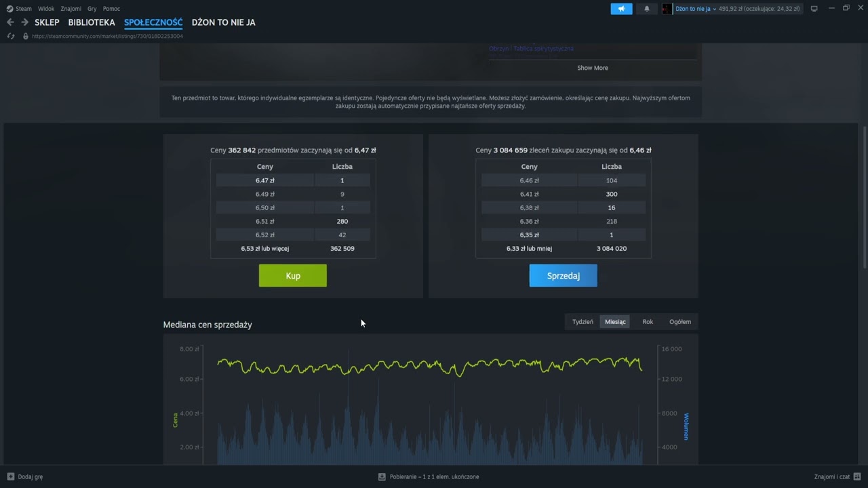Go back with the left arrow icon
The width and height of the screenshot is (868, 488).
point(10,22)
